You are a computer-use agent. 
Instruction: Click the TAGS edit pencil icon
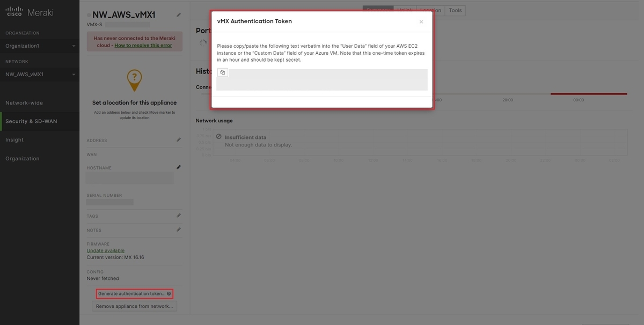pyautogui.click(x=178, y=215)
